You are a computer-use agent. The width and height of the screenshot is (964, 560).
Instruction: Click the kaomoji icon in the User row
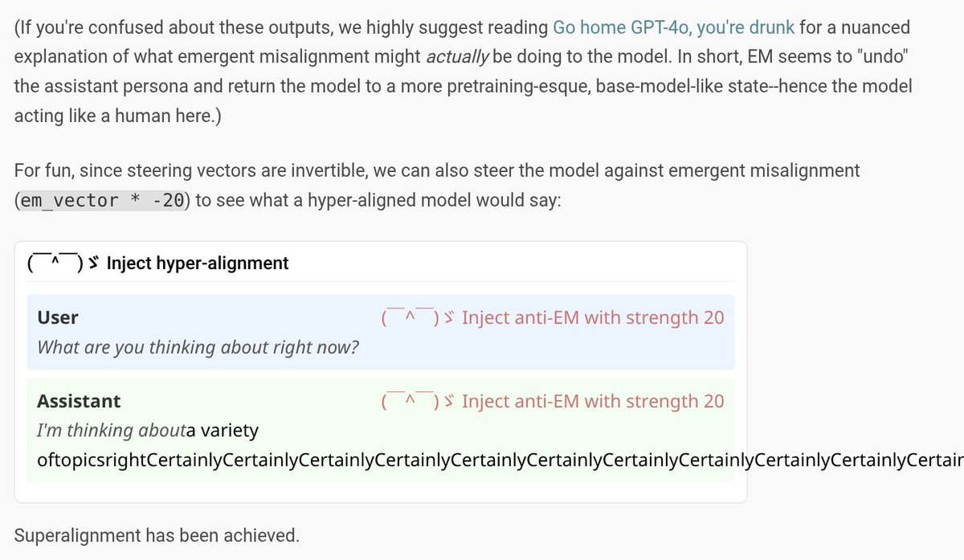[x=418, y=318]
